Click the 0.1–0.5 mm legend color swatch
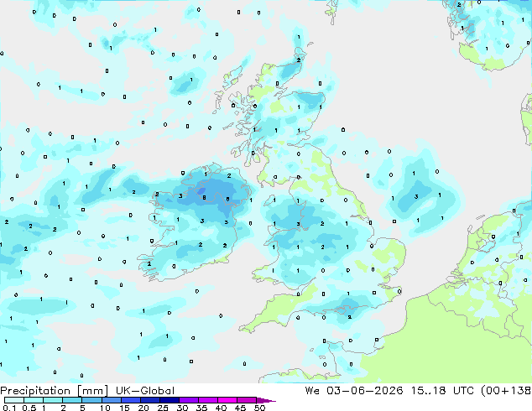The height and width of the screenshot is (411, 532). pos(14,400)
